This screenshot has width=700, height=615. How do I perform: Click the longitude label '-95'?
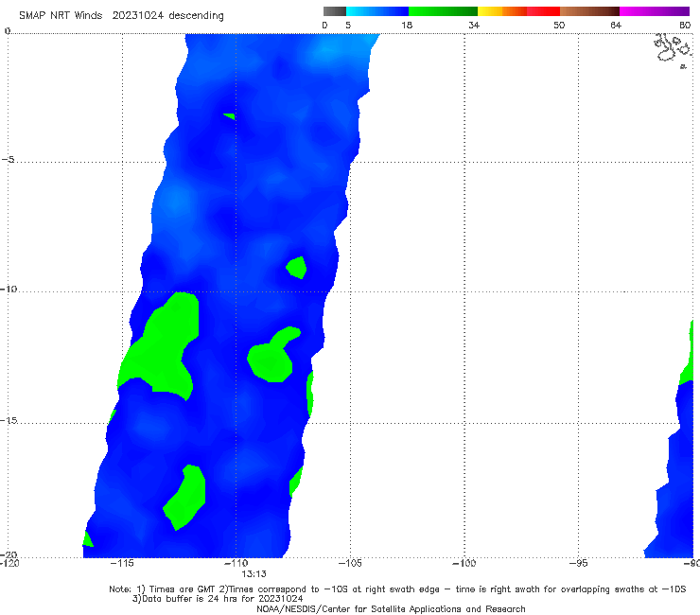(x=578, y=563)
